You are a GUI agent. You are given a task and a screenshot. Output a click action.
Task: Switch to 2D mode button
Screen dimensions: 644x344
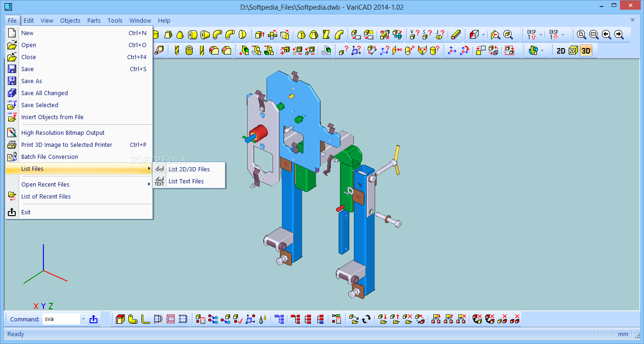pos(561,50)
